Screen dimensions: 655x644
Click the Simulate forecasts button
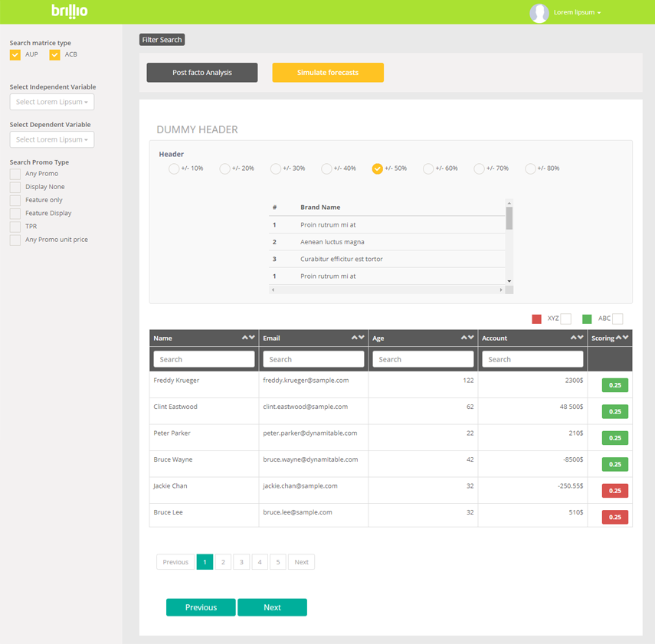tap(328, 73)
